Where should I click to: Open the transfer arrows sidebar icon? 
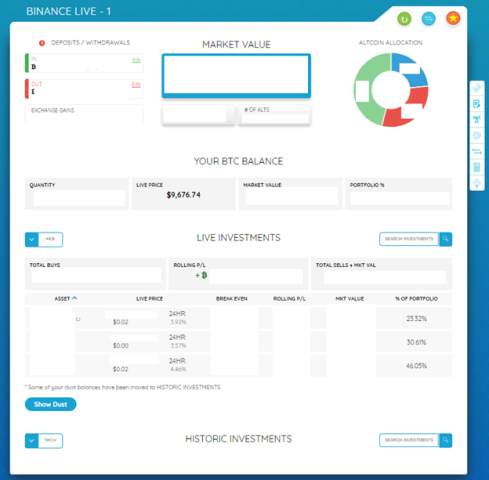pos(477,151)
